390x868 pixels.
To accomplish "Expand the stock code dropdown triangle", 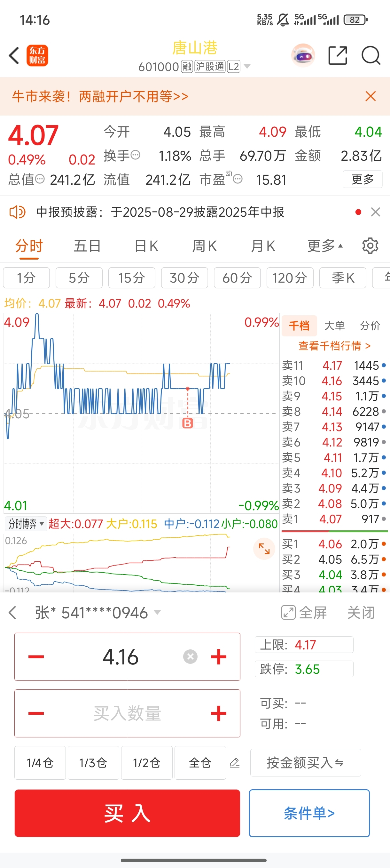I will [x=247, y=66].
